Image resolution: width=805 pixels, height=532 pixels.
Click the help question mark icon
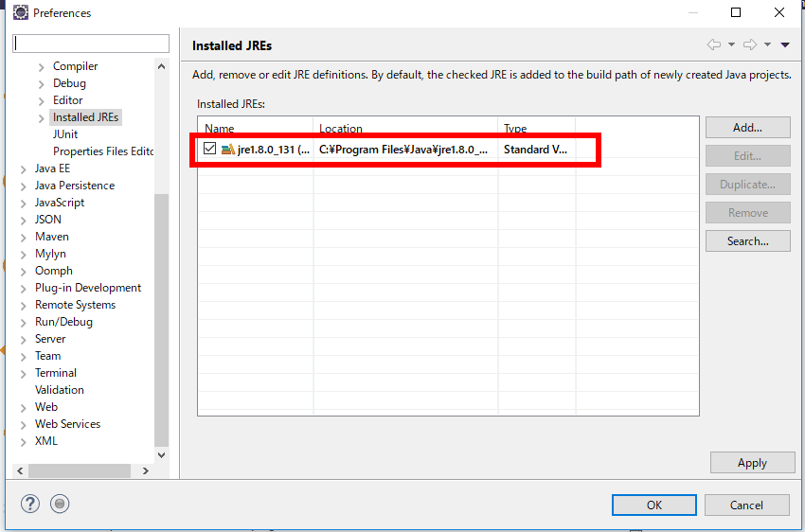click(x=29, y=504)
